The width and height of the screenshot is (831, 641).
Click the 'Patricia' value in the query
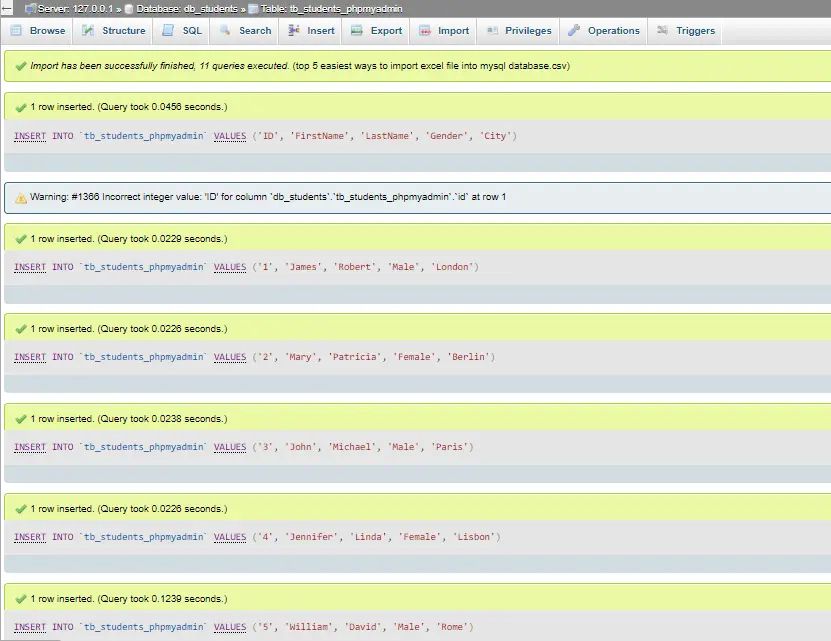[x=355, y=357]
